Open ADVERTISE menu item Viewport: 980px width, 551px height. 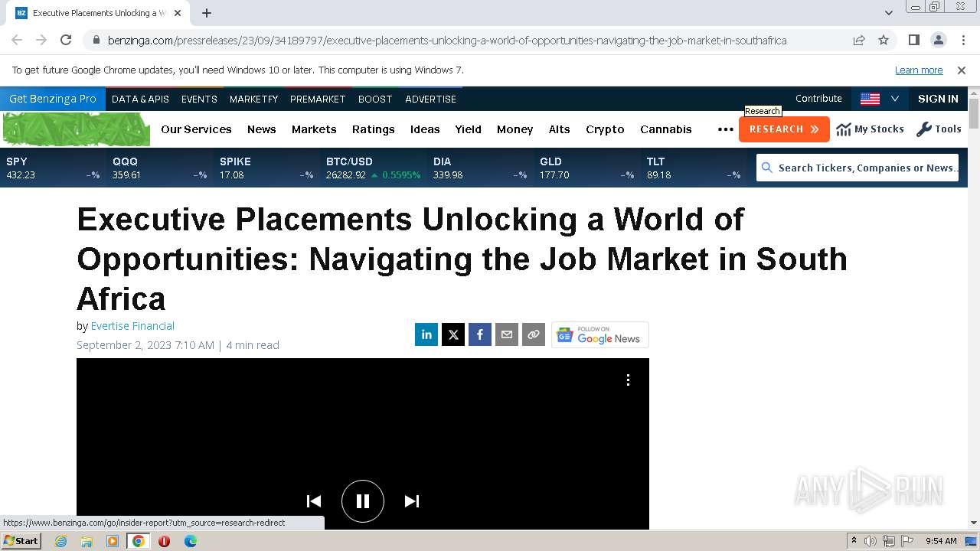(430, 99)
